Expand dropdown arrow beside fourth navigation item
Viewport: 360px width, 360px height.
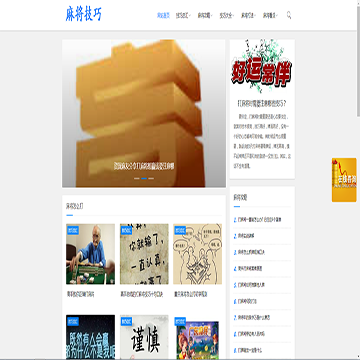coord(233,15)
